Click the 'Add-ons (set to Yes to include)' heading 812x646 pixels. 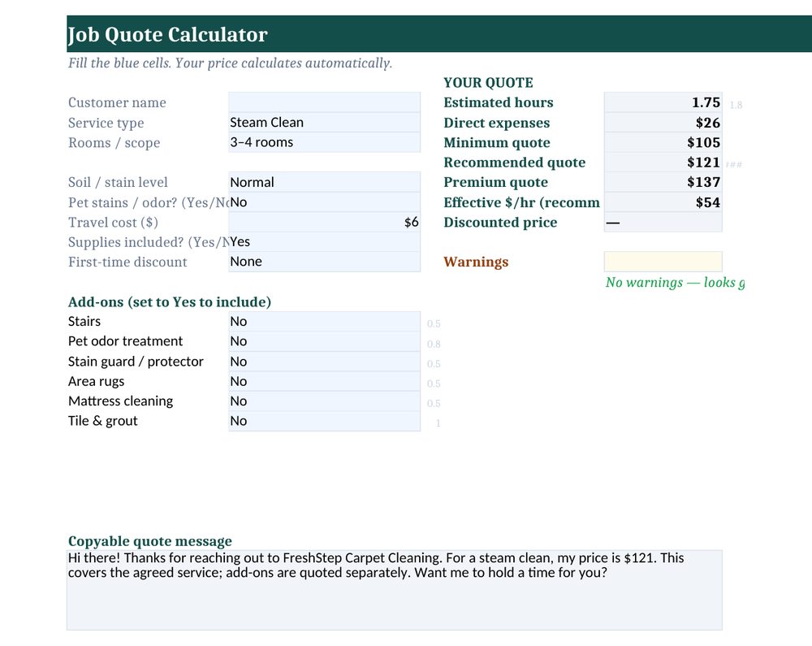(170, 302)
